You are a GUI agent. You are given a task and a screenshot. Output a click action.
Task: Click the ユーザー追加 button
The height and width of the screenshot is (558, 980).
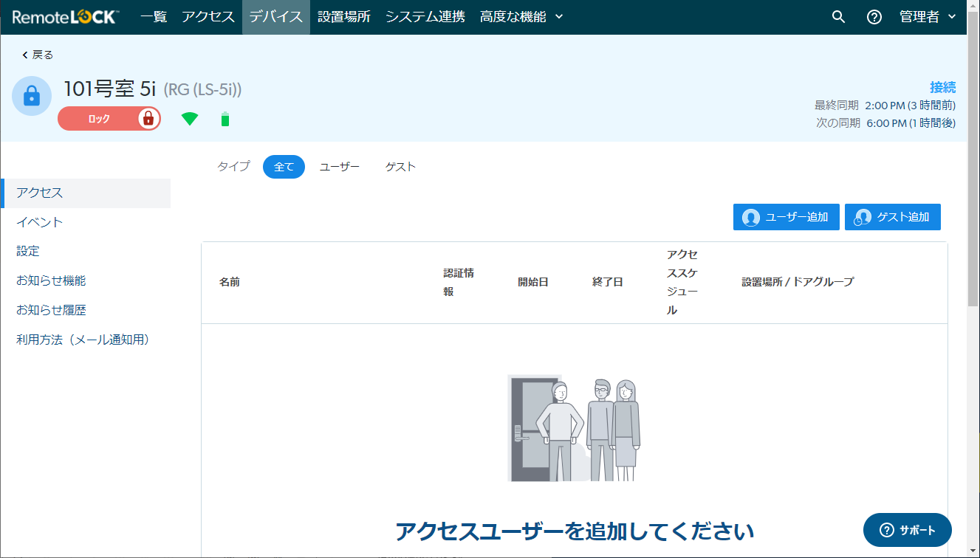tap(787, 217)
